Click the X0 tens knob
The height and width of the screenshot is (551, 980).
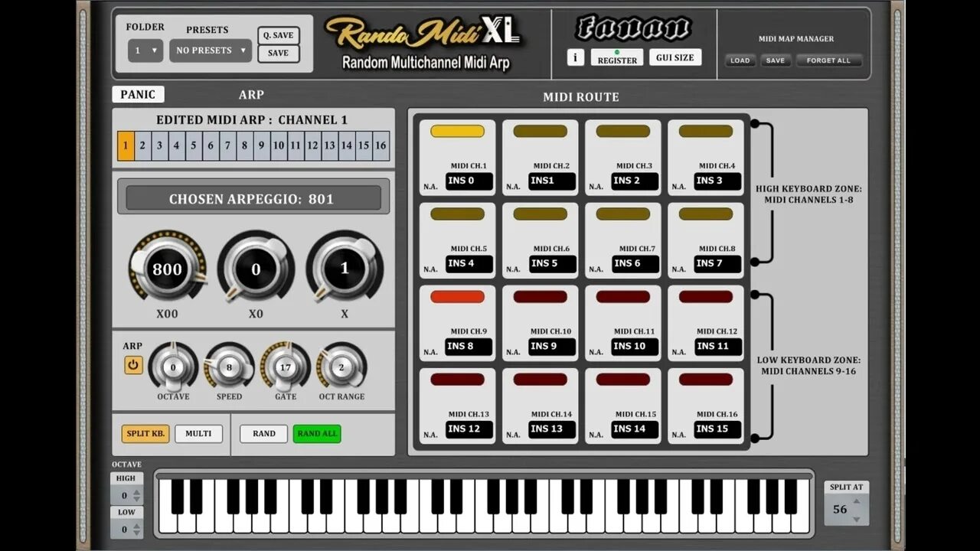click(x=256, y=268)
